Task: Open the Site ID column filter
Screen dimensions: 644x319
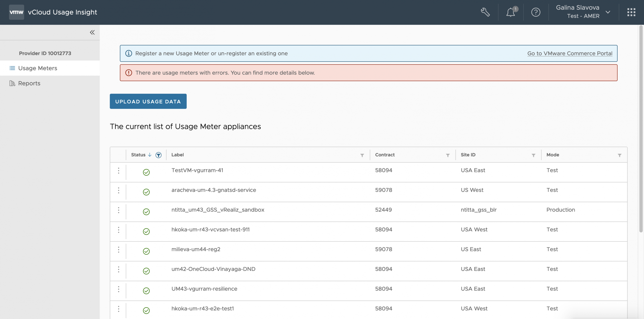Action: (533, 155)
